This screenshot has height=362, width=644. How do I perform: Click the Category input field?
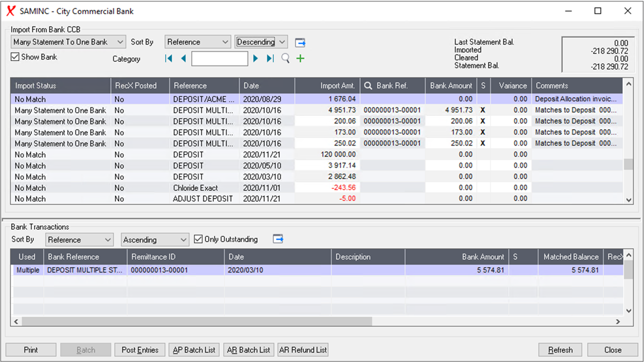point(220,59)
